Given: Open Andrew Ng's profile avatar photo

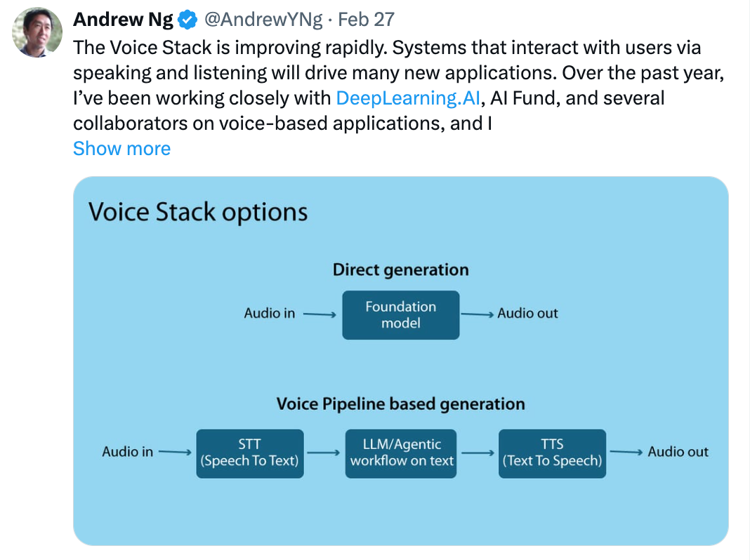Looking at the screenshot, I should [x=37, y=32].
